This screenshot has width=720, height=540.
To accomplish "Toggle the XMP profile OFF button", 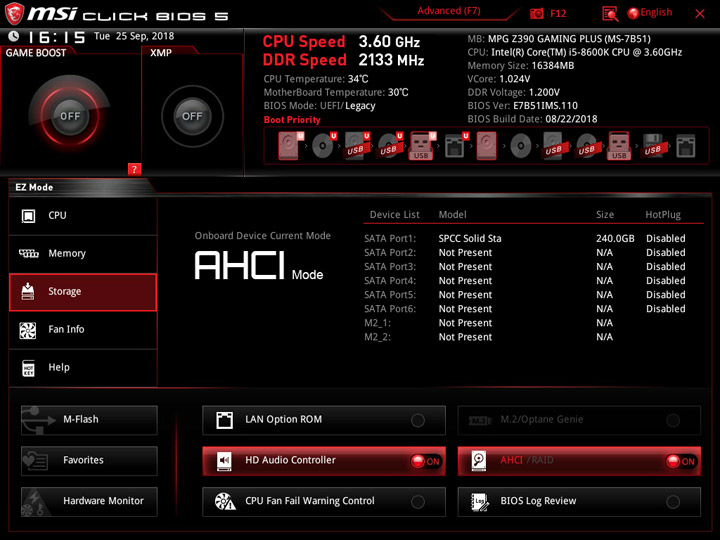I will pos(192,116).
